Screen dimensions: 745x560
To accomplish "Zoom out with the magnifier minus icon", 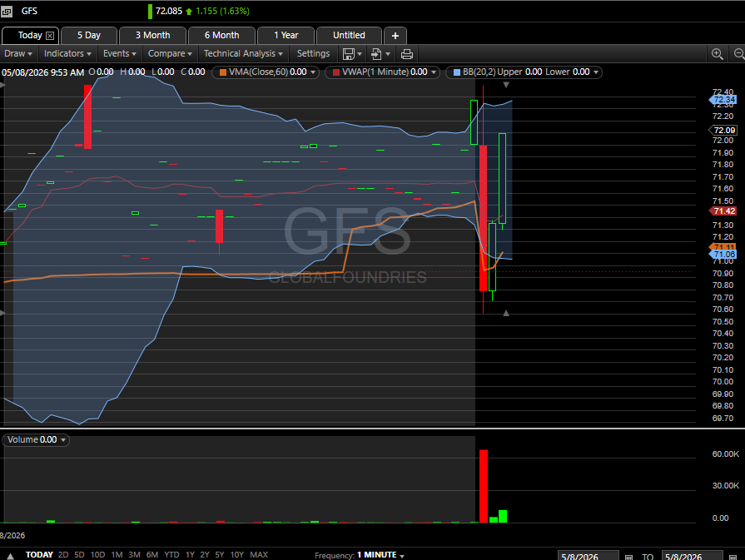I will 739,54.
